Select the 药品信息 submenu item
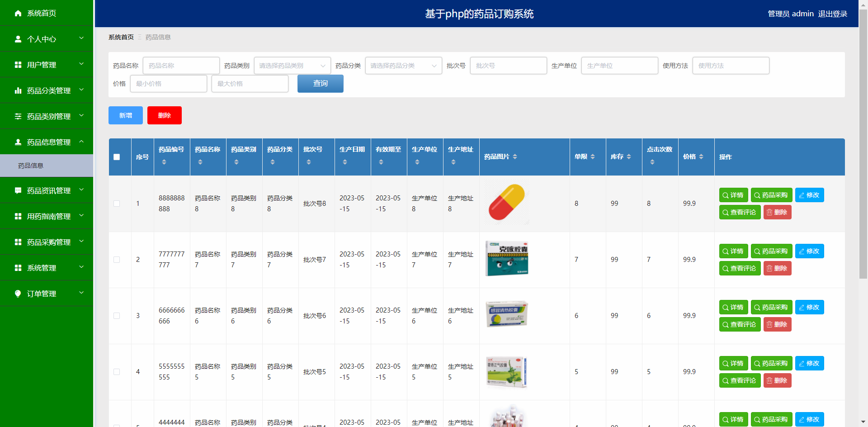Image resolution: width=868 pixels, height=427 pixels. click(47, 166)
